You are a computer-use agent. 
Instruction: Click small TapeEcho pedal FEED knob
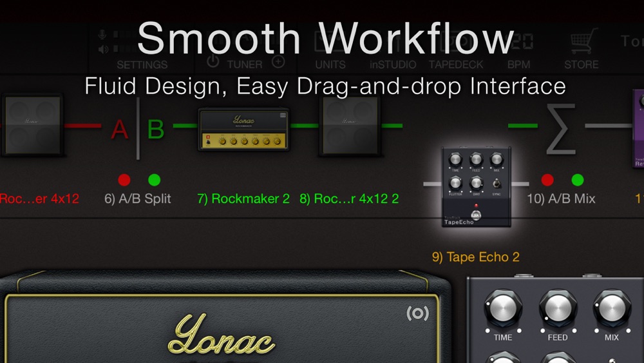click(x=476, y=159)
